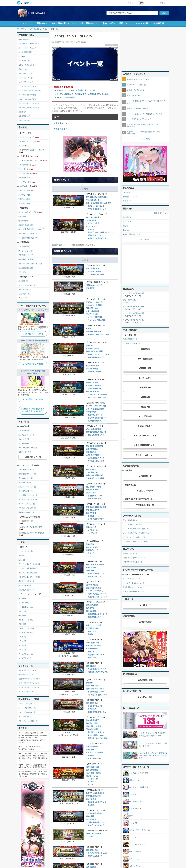Click the FFBE攻略トップ sidebar link
Image resolution: width=186 pixels, height=868 pixels.
[x=24, y=39]
